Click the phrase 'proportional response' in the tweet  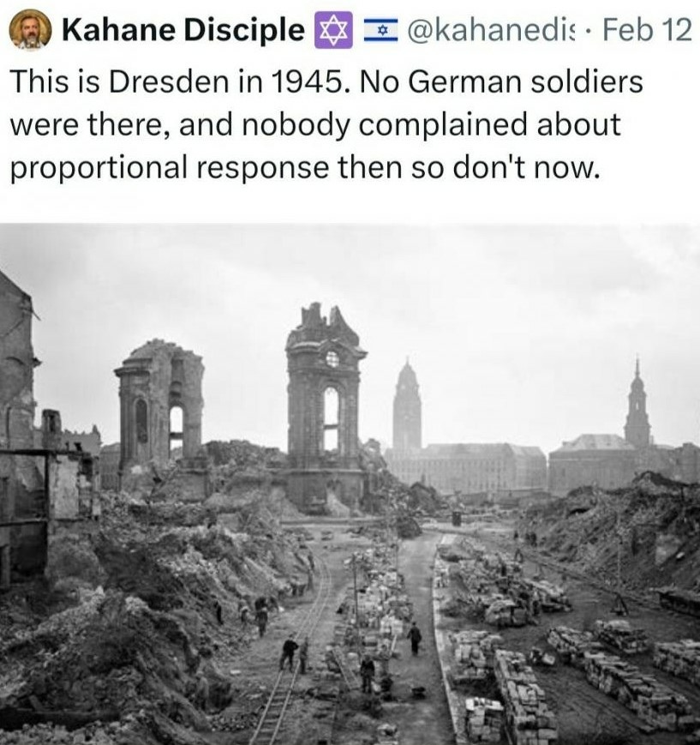pyautogui.click(x=170, y=169)
